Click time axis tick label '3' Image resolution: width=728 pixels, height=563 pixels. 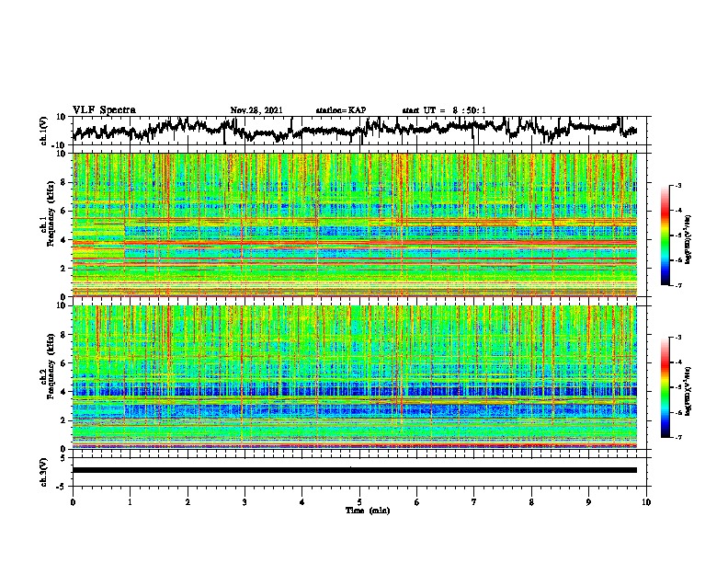coord(245,502)
